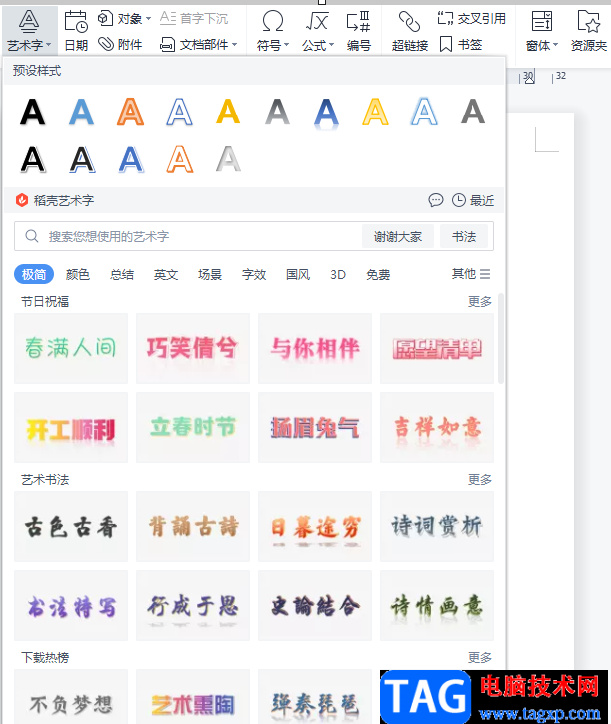Select the orange filled A preset, first row

pos(130,112)
